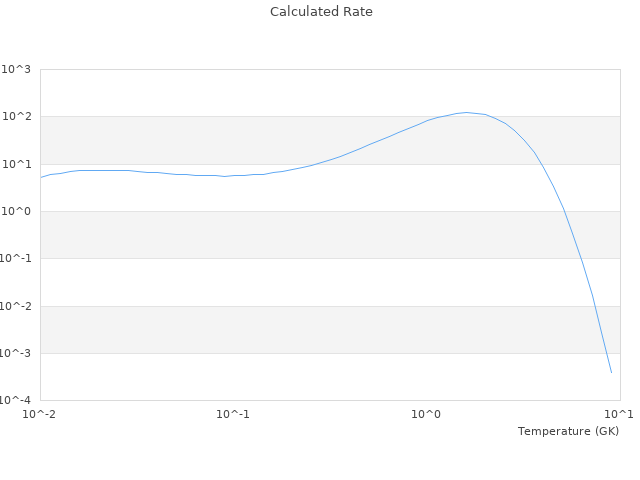This screenshot has height=480, width=640.
Task: Click the 10^-4 label on the y-axis
Action: point(15,401)
